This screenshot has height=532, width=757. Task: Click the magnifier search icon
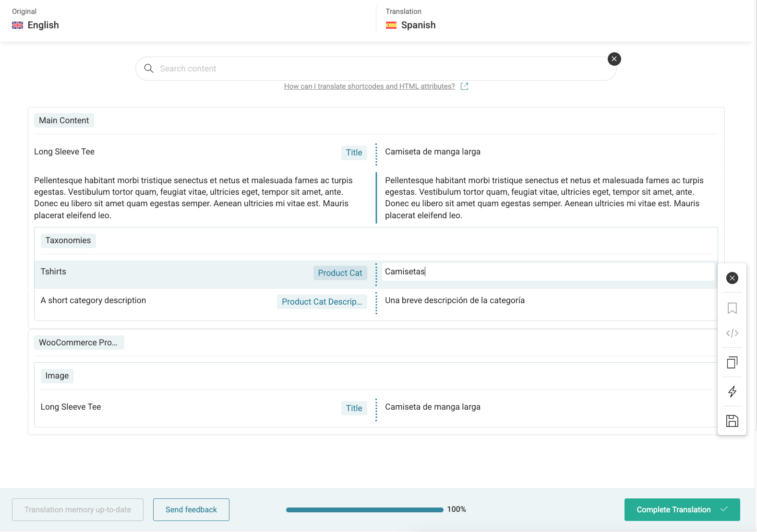click(x=149, y=69)
